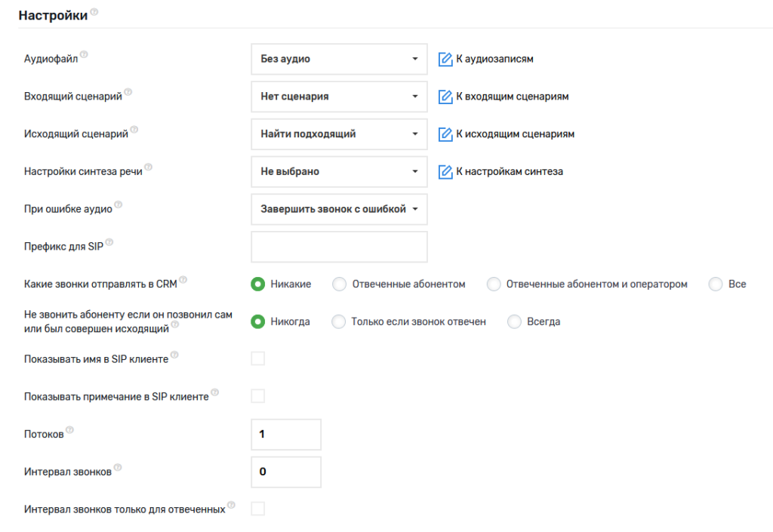The height and width of the screenshot is (532, 773).
Task: Click the Префикс для SIP input field
Action: [x=339, y=247]
